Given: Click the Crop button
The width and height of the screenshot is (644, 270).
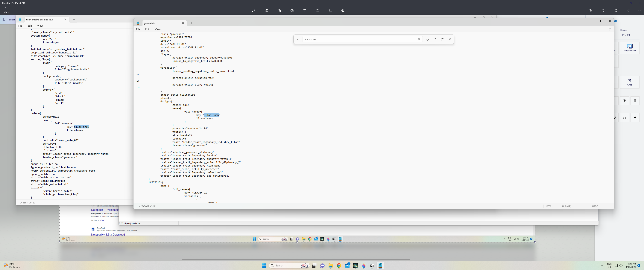Looking at the screenshot, I should click(x=630, y=82).
